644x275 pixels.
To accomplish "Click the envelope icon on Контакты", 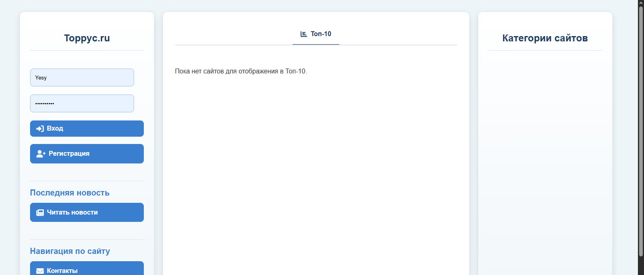I will tap(40, 271).
